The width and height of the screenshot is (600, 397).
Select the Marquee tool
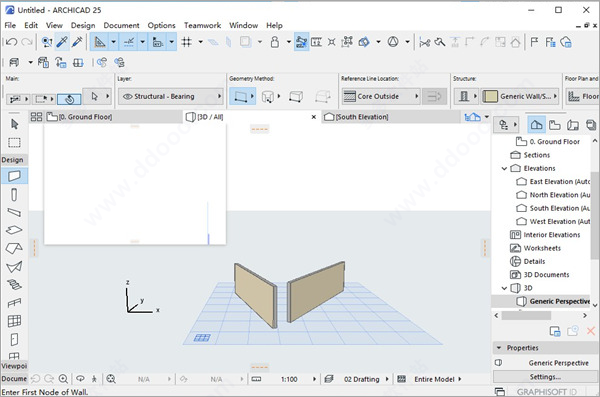click(14, 143)
